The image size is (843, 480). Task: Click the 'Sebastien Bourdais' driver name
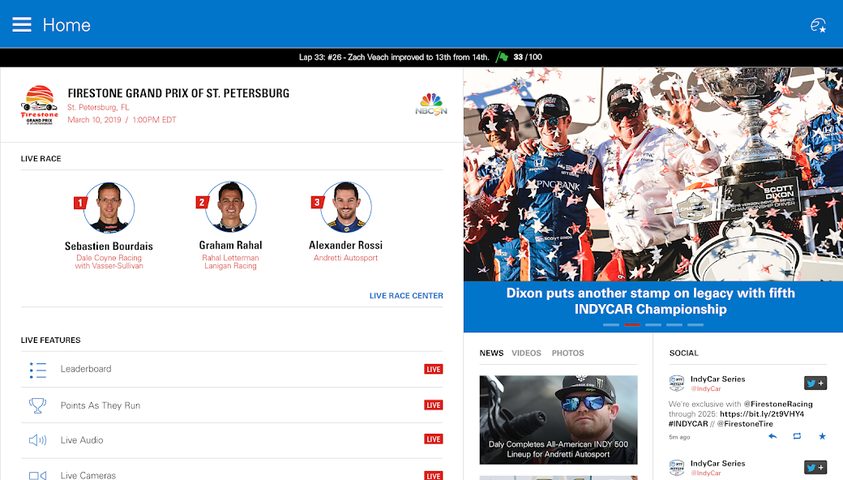coord(109,246)
